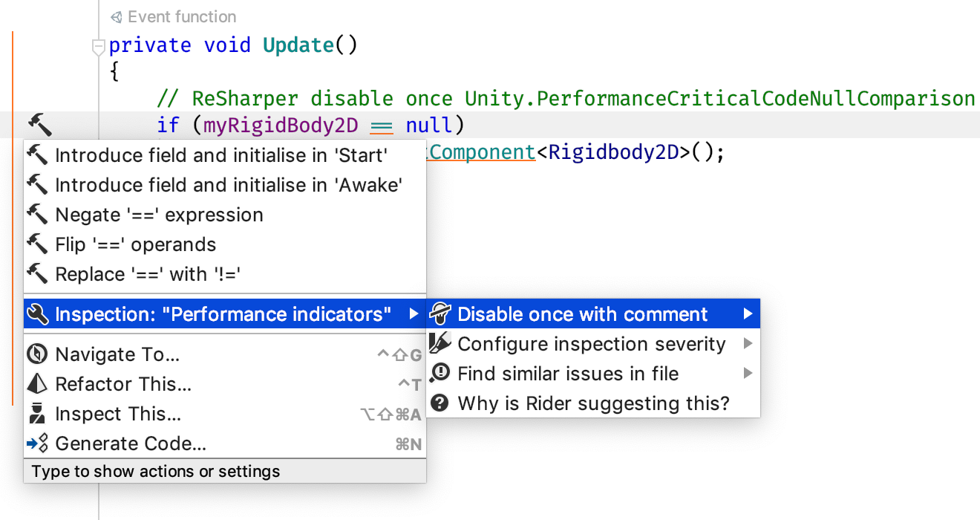Click the hammer icon beside Replace '==' with '!='
This screenshot has height=520, width=980.
coord(37,273)
